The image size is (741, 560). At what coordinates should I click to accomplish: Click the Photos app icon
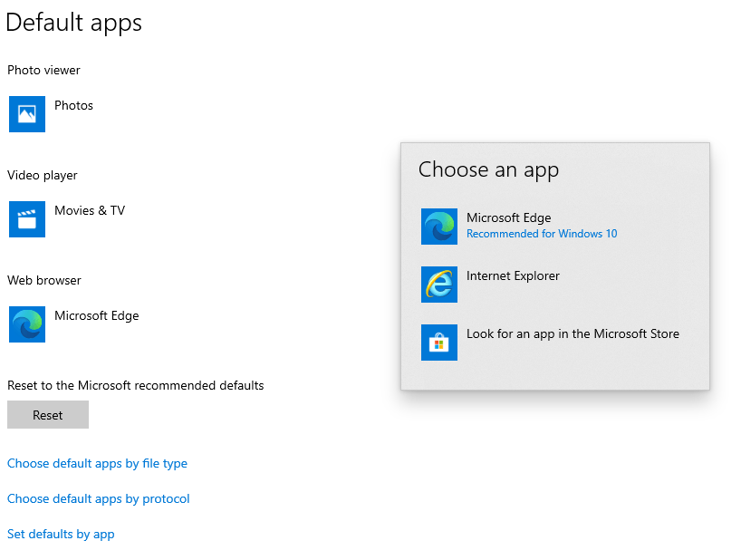(27, 114)
